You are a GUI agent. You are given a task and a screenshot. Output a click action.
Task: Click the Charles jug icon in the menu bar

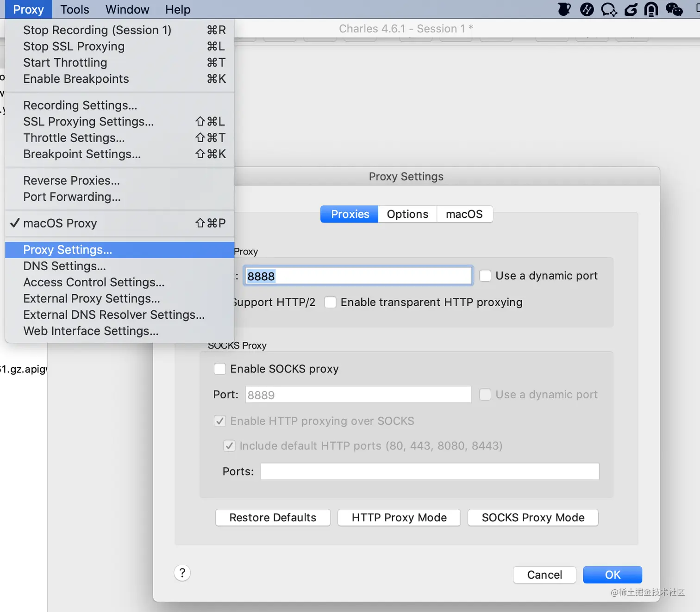point(564,9)
